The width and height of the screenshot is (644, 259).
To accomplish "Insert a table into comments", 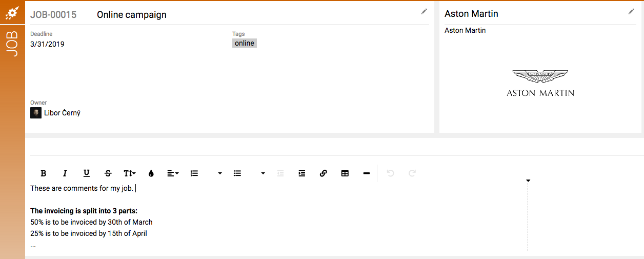I will pos(345,173).
